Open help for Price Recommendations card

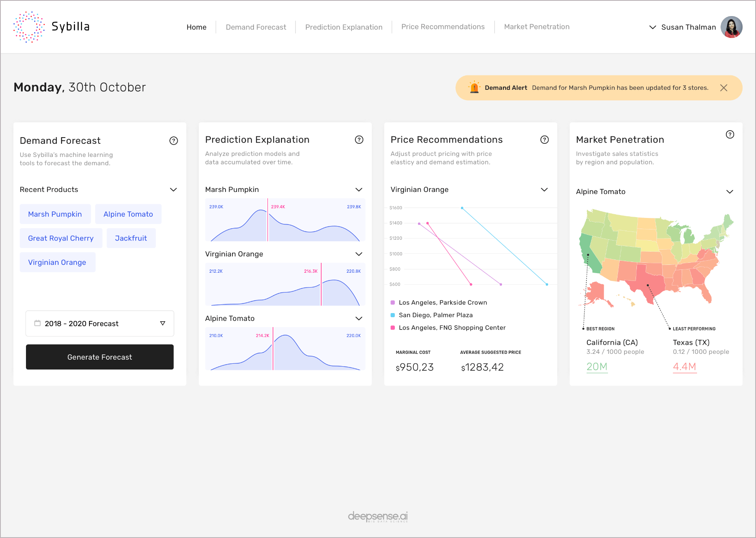click(545, 140)
